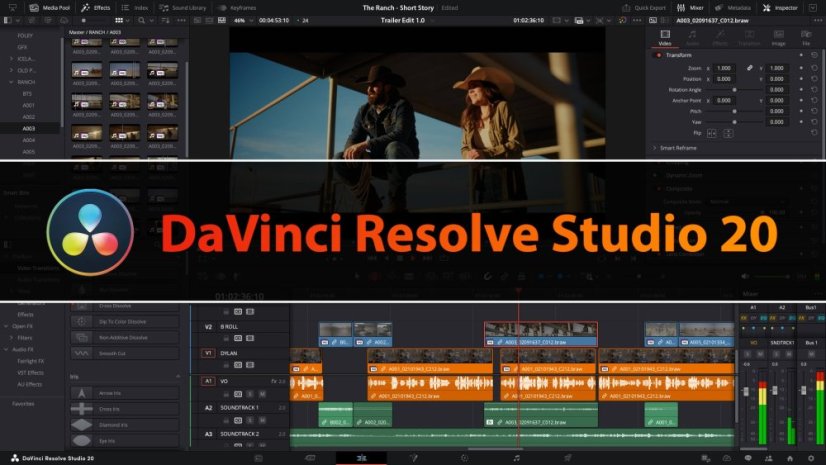Disable the V2 B ROLL video track
The height and width of the screenshot is (465, 826).
pyautogui.click(x=250, y=338)
